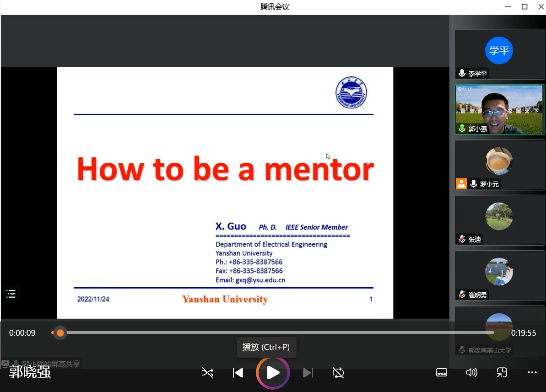Maximize the 腾讯会议 window
The height and width of the screenshot is (392, 546).
click(x=524, y=6)
